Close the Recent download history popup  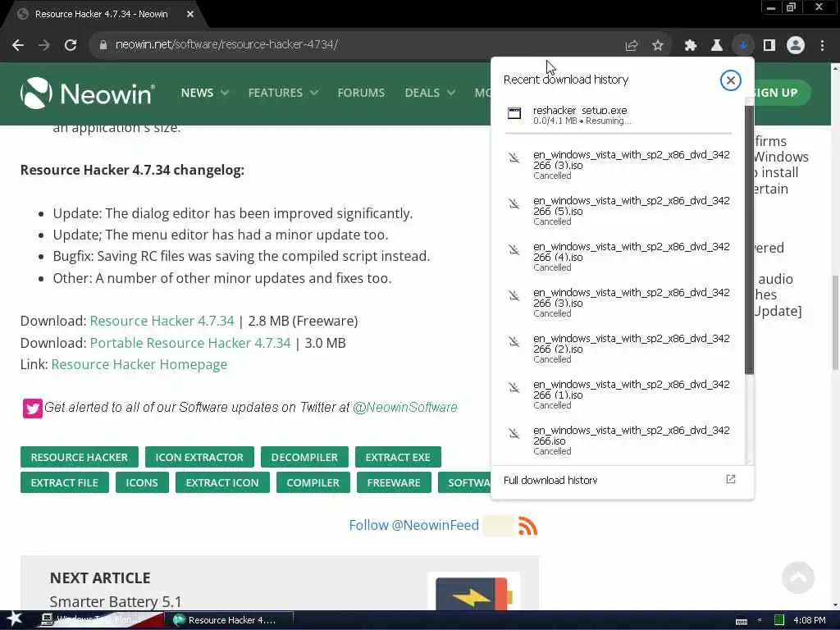point(730,80)
